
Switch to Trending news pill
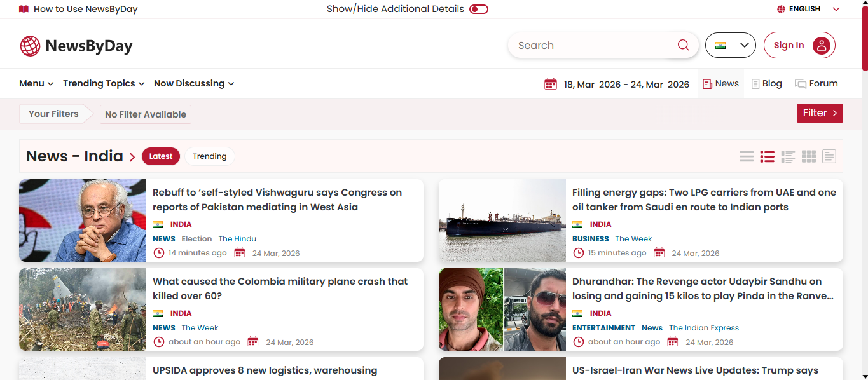[209, 156]
